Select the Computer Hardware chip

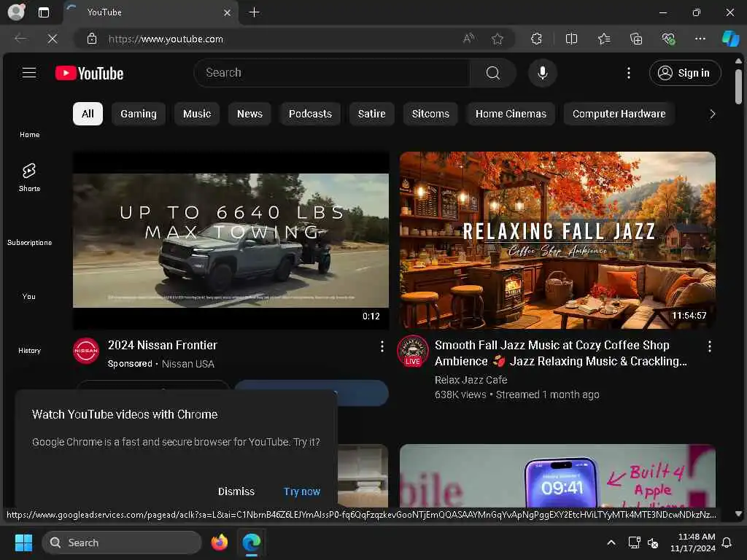619,114
